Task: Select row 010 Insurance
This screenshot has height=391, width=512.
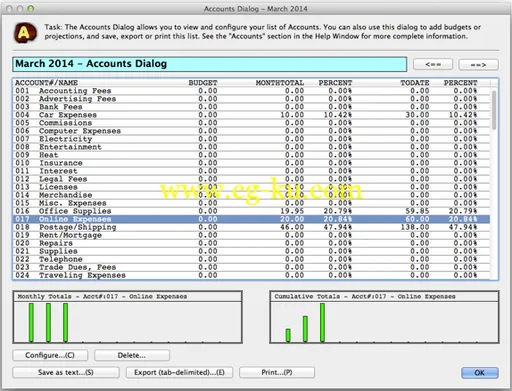Action: [252, 163]
